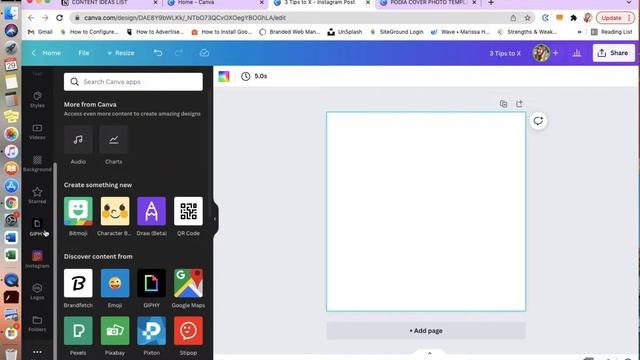Screen dimensions: 640x360
Task: Click the comment bubble beside canvas
Action: (538, 121)
